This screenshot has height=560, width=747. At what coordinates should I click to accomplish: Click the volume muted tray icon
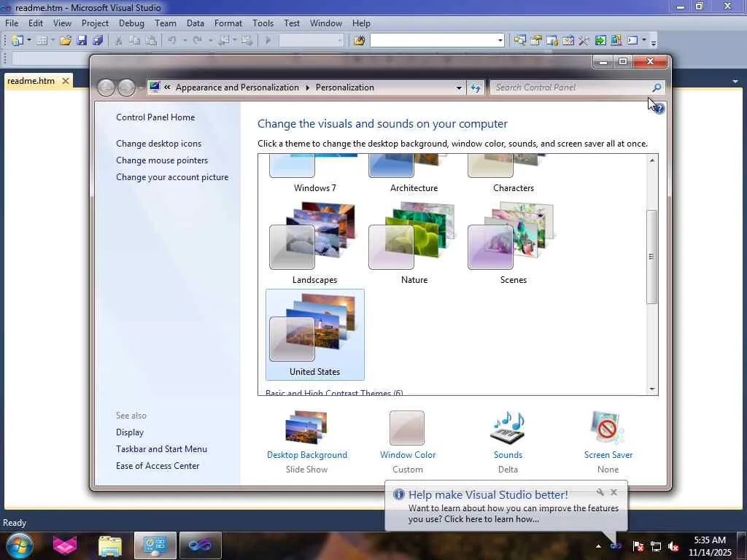click(x=673, y=547)
